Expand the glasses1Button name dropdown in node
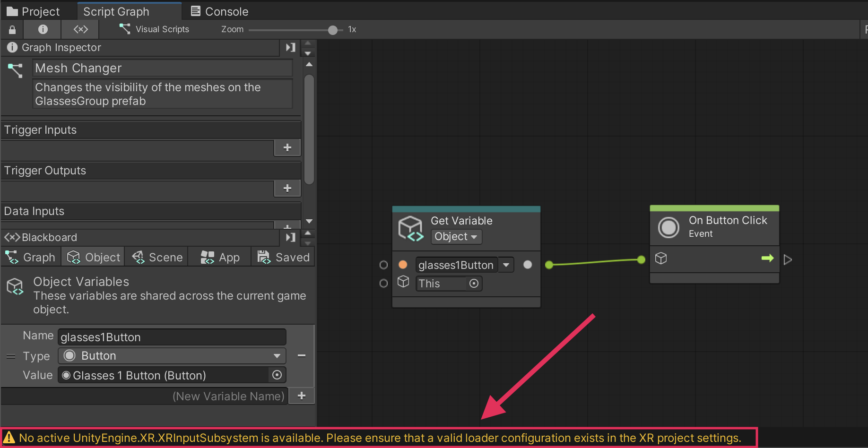The width and height of the screenshot is (868, 448). coord(506,265)
